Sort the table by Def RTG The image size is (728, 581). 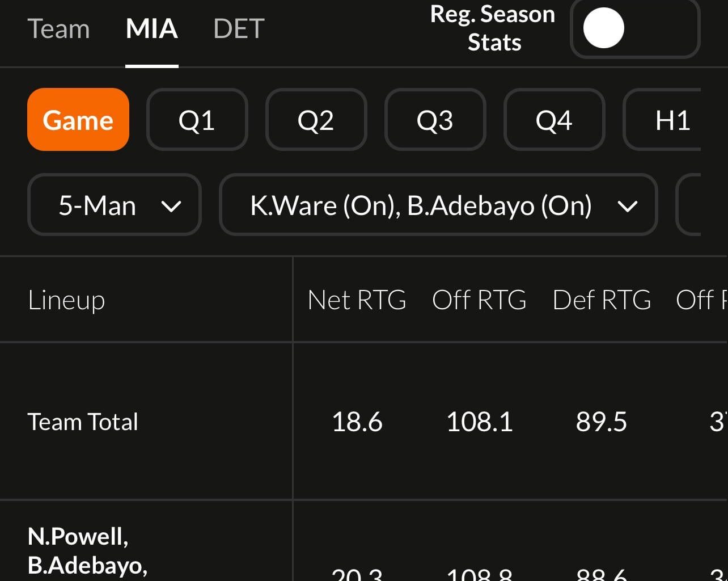(602, 300)
